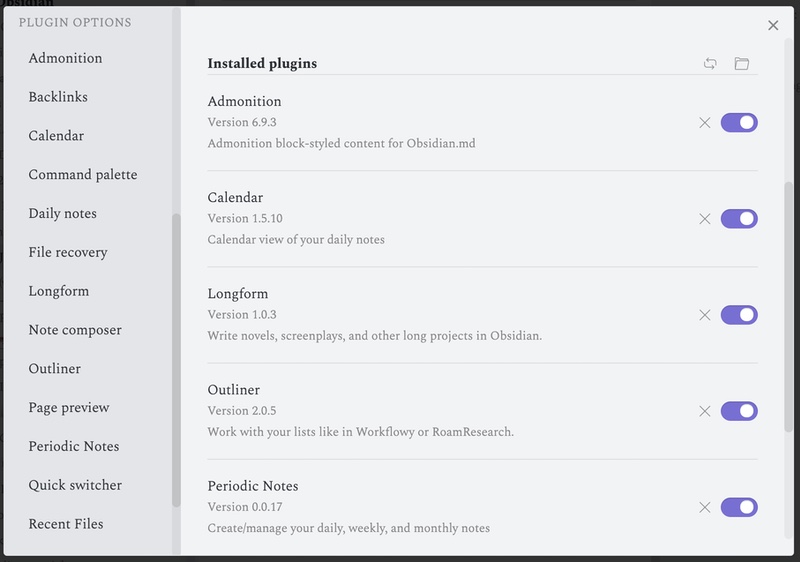The height and width of the screenshot is (562, 800).
Task: Turn off the Longform plugin toggle
Action: pyautogui.click(x=739, y=315)
